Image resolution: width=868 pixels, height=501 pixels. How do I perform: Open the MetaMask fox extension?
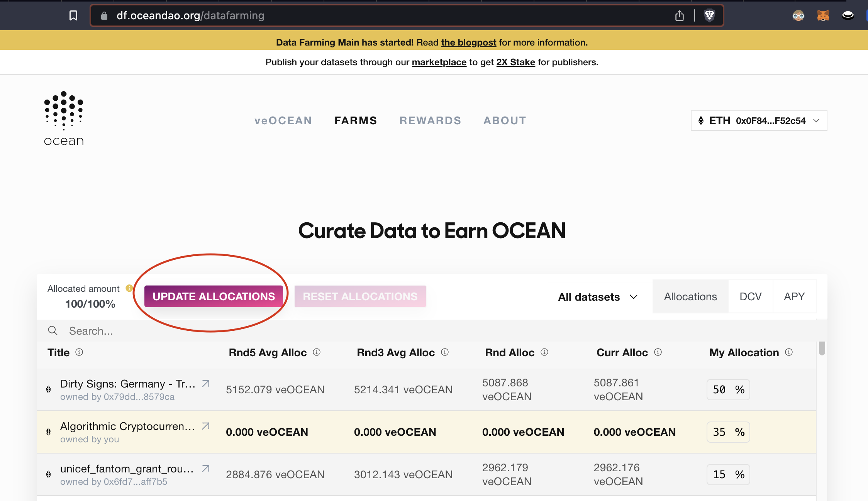(823, 15)
